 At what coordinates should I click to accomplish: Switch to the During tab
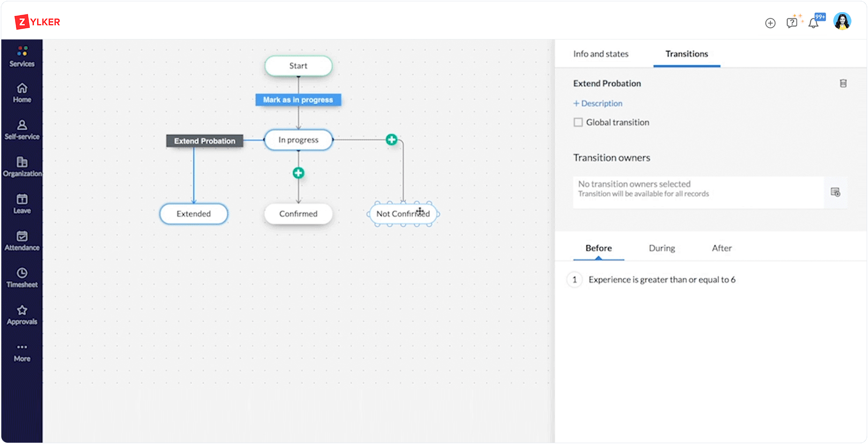click(661, 248)
